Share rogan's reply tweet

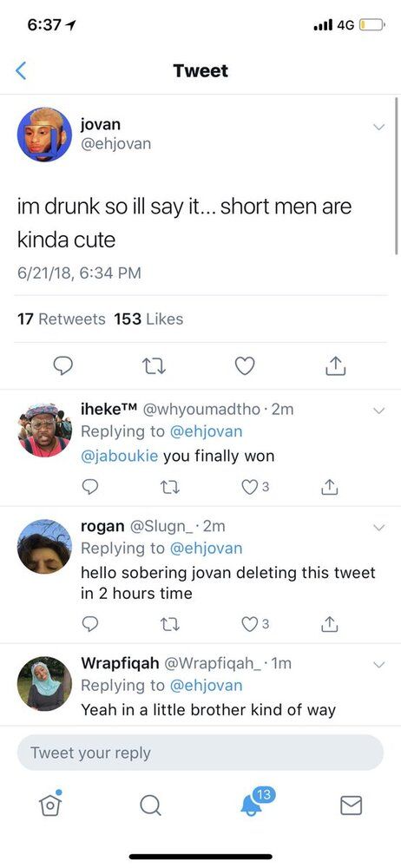coord(330,624)
